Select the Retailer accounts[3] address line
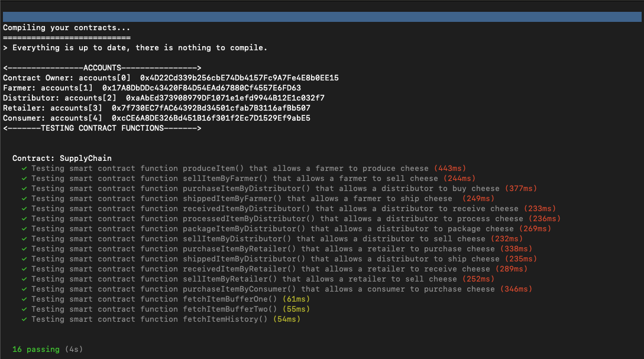This screenshot has height=359, width=644. point(157,108)
